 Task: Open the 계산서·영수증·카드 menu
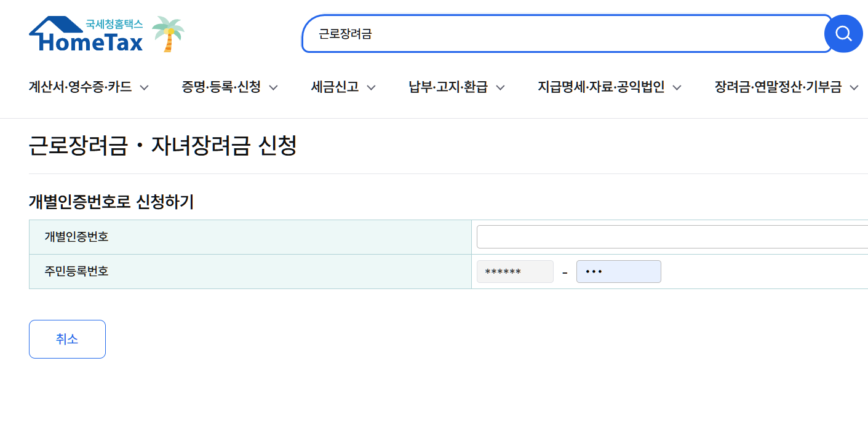80,87
